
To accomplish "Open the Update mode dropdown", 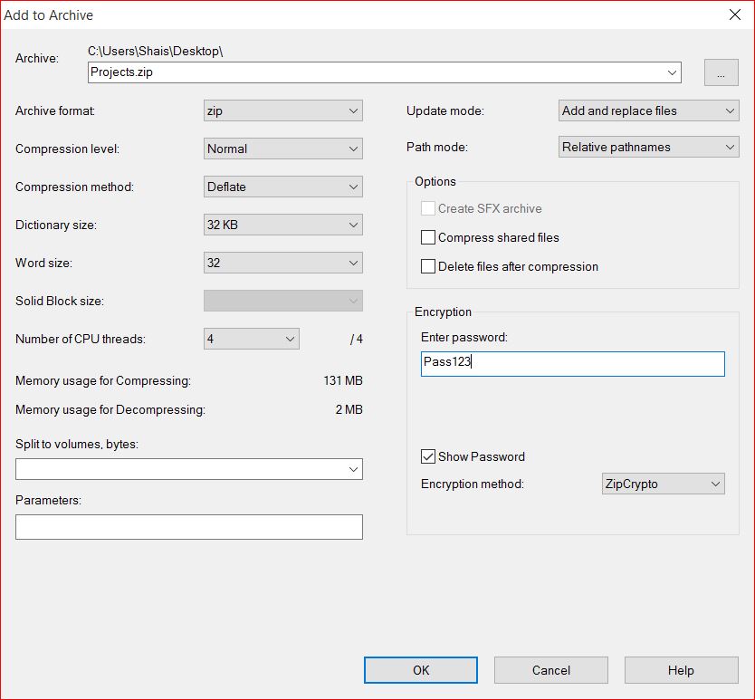I will point(648,110).
